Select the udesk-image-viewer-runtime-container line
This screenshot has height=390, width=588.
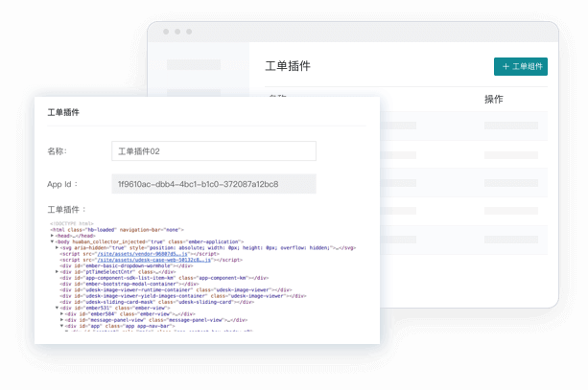pyautogui.click(x=176, y=289)
